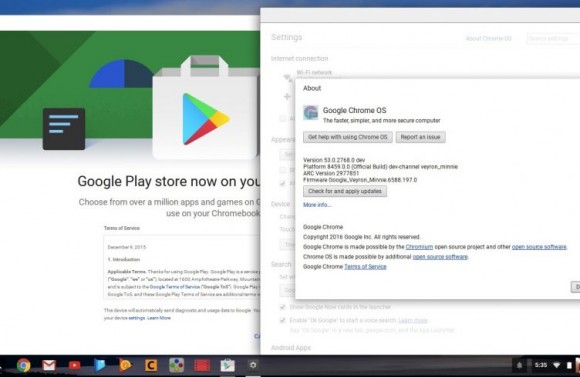Click the Google Chrome OS title text
Viewport: 580px width, 377px height.
coord(354,110)
